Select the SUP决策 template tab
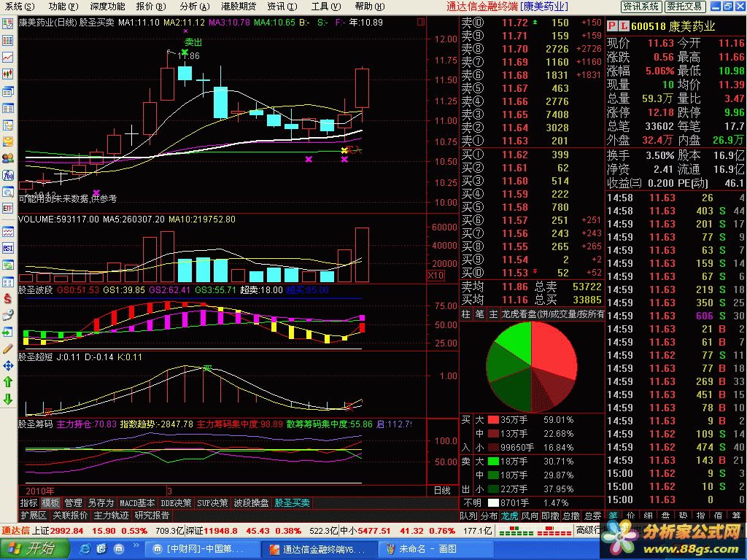The height and width of the screenshot is (560, 747). 212,503
